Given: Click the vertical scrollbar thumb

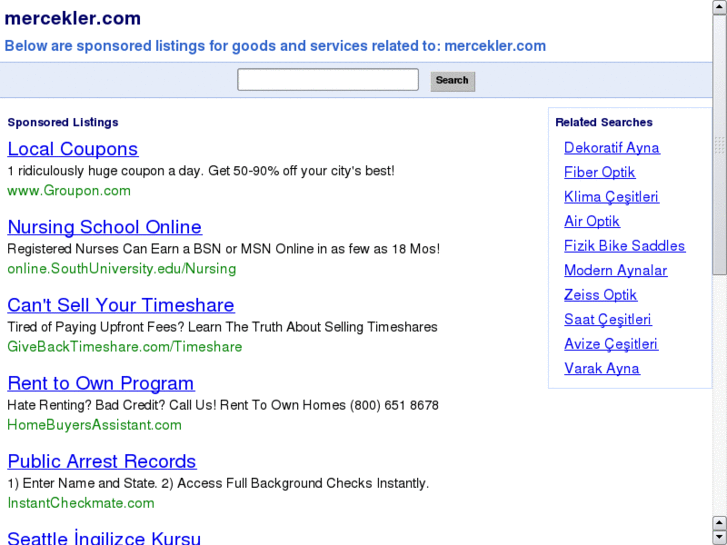Looking at the screenshot, I should pos(720,145).
